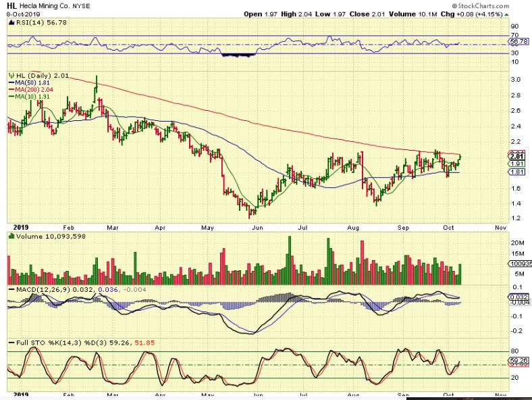Image resolution: width=532 pixels, height=400 pixels.
Task: Click the Jun label on the price chart date axis
Action: tap(257, 228)
